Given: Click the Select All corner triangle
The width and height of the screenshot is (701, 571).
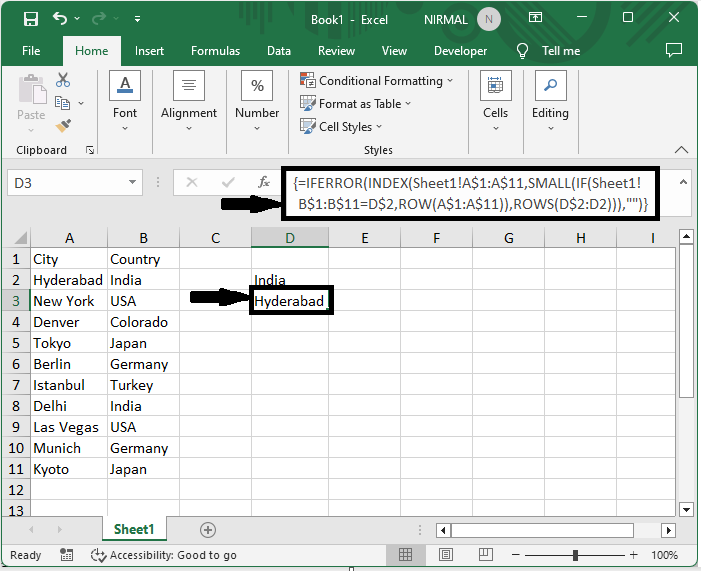Looking at the screenshot, I should point(19,237).
